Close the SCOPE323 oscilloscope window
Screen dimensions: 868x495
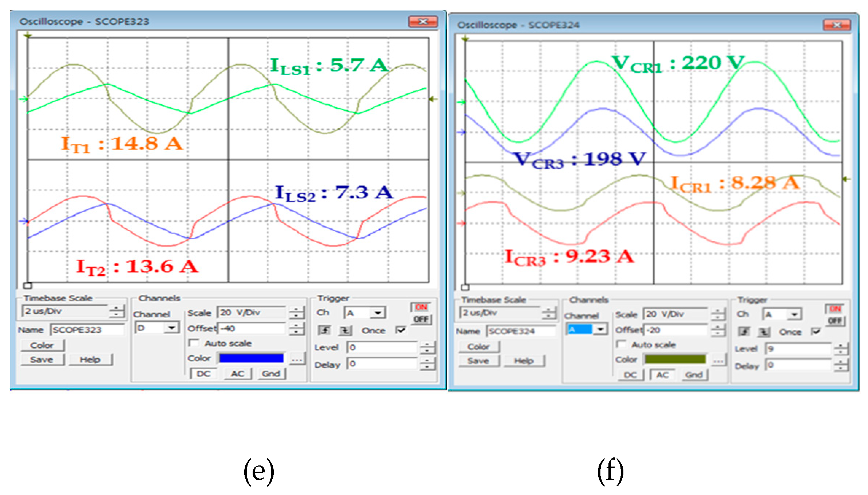(423, 22)
